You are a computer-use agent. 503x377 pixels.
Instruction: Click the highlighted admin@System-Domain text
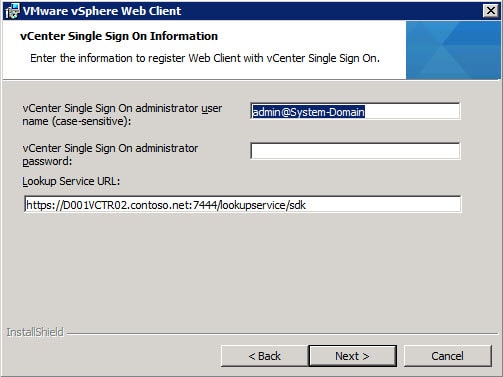tap(308, 112)
